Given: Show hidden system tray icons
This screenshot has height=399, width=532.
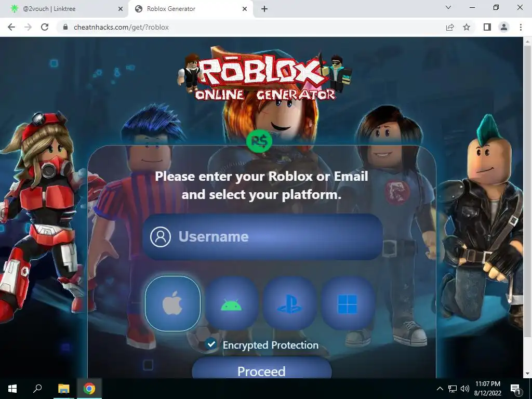Looking at the screenshot, I should [x=440, y=389].
